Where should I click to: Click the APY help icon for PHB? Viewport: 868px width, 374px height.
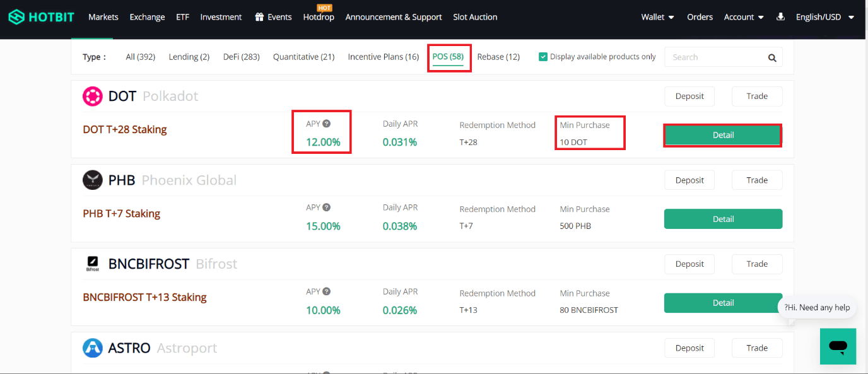pos(327,207)
